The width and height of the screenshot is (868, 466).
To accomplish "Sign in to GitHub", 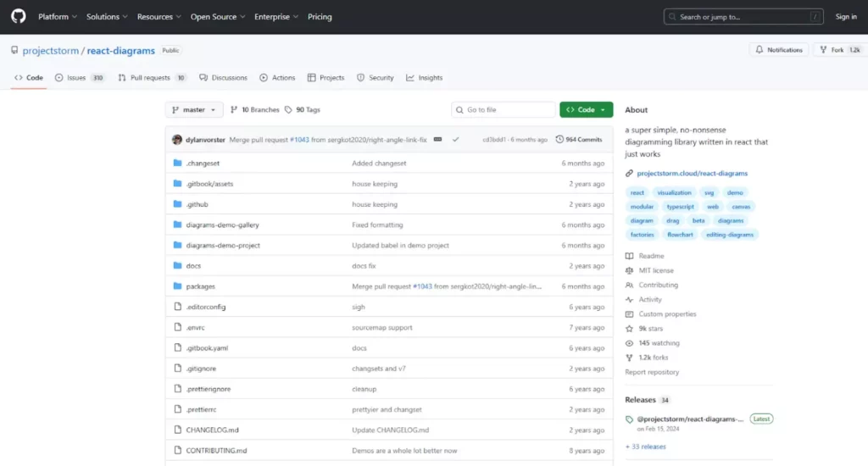I will [x=846, y=17].
